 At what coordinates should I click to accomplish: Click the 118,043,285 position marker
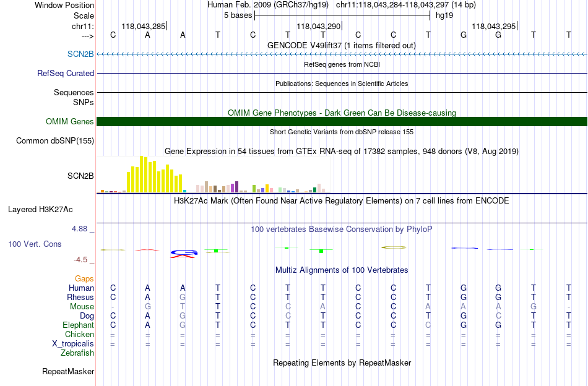click(x=144, y=26)
